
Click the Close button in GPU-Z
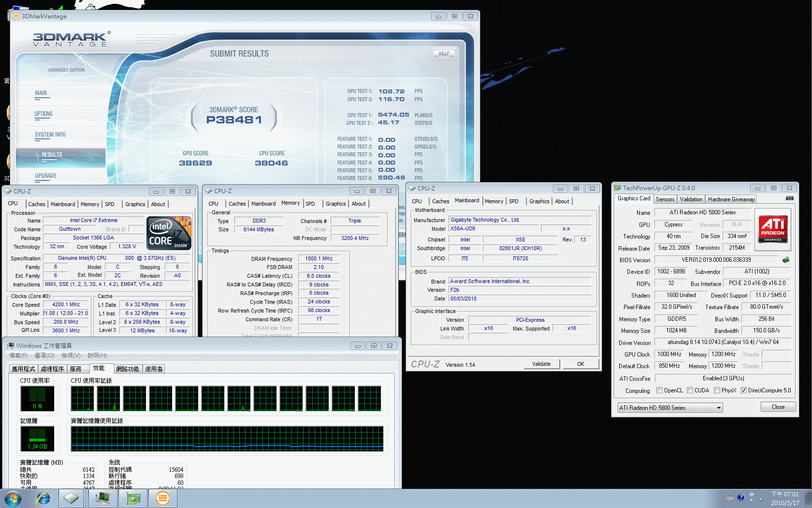click(778, 407)
